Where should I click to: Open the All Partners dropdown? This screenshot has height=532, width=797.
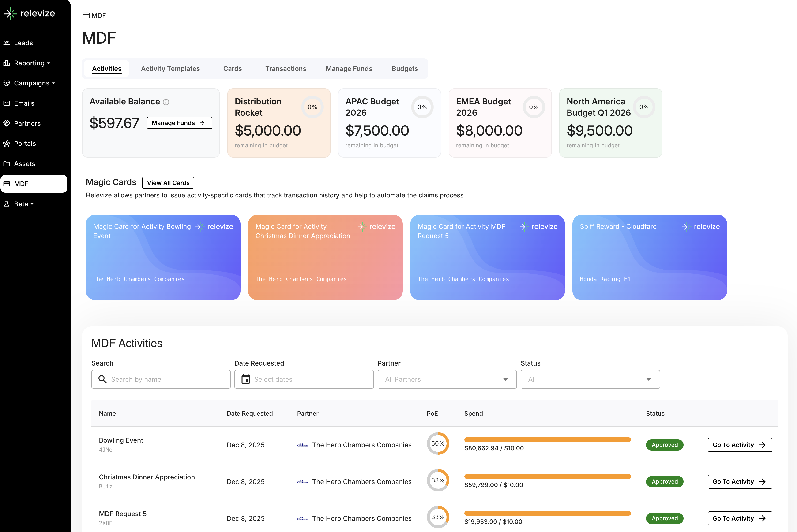click(x=447, y=379)
